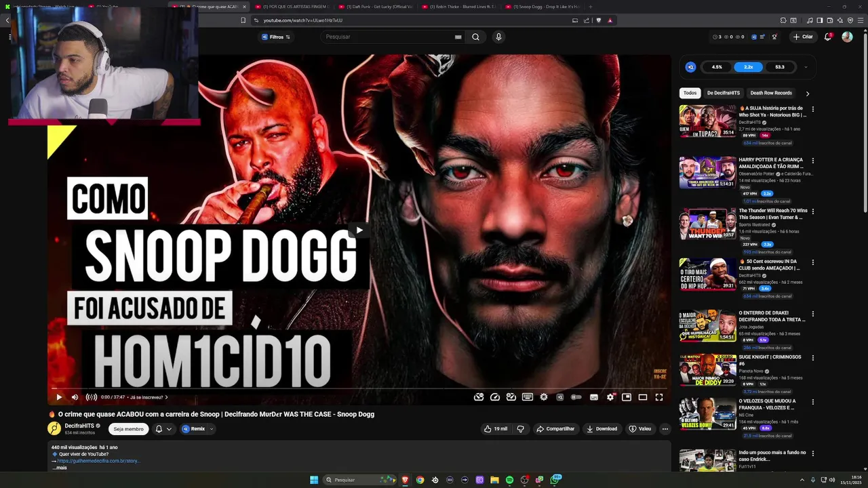Open a new browser tab with plus
Image resolution: width=868 pixels, height=488 pixels.
tap(590, 6)
